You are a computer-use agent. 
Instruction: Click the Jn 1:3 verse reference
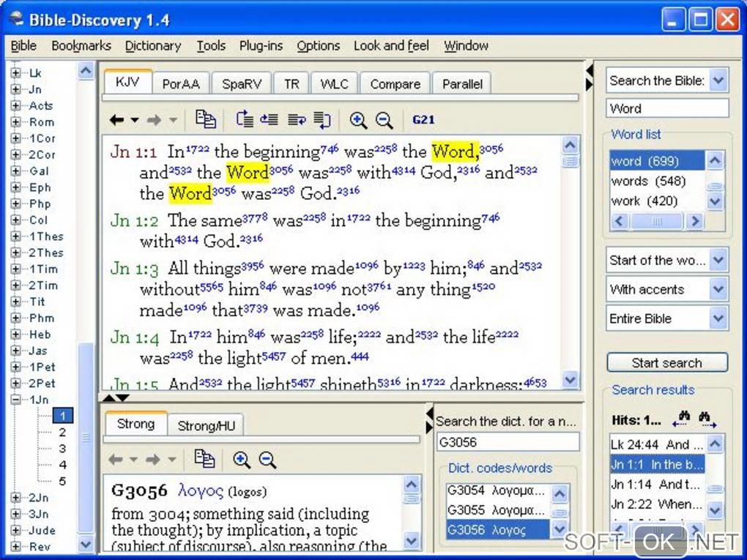pyautogui.click(x=134, y=269)
